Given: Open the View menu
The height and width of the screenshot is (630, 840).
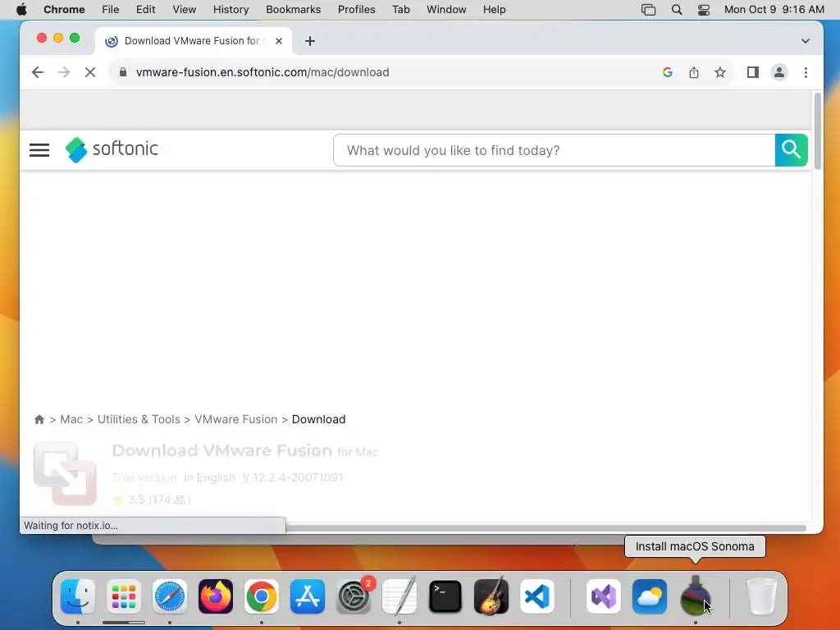Looking at the screenshot, I should tap(185, 10).
